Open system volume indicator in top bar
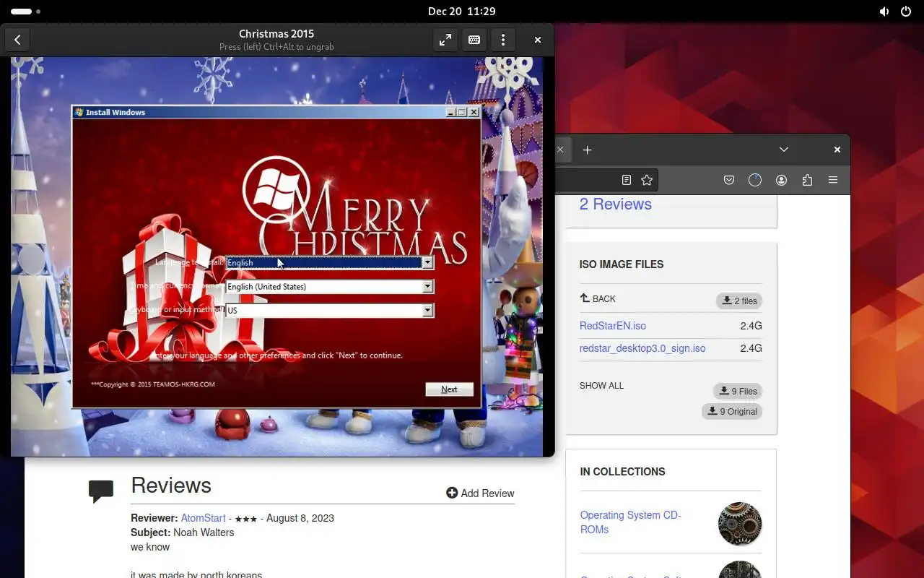This screenshot has width=924, height=578. [884, 12]
